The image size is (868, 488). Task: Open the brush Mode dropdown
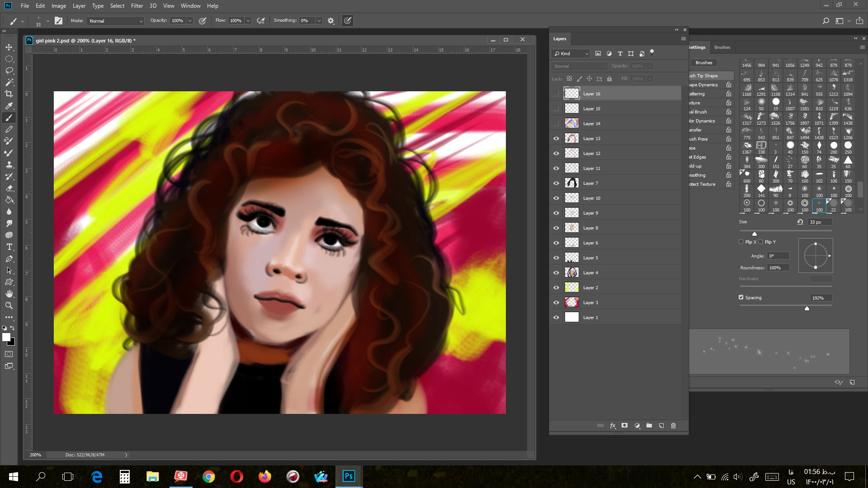click(x=116, y=21)
